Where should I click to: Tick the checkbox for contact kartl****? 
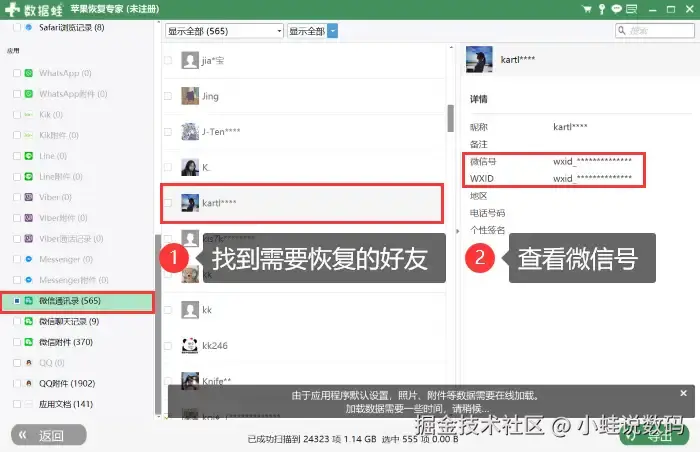coord(168,203)
